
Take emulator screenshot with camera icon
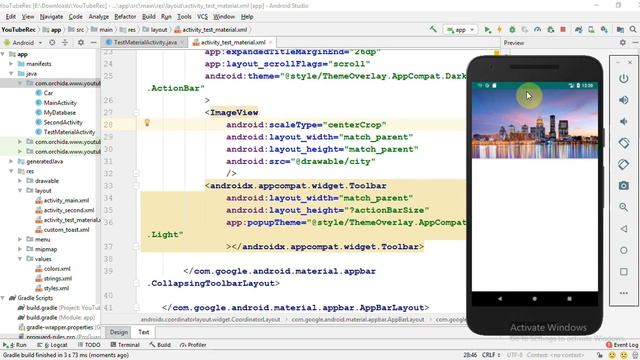tap(623, 186)
